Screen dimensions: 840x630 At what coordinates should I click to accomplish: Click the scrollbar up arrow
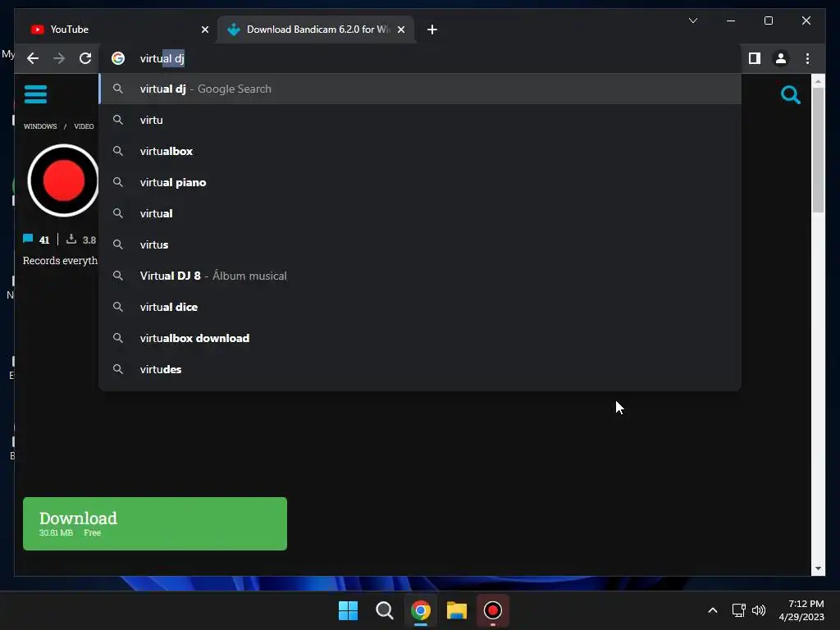pos(818,81)
